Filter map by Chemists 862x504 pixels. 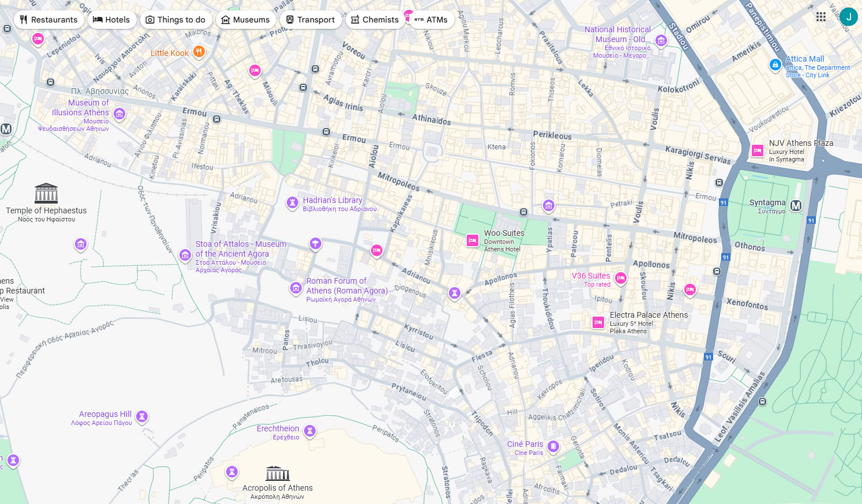(x=375, y=20)
